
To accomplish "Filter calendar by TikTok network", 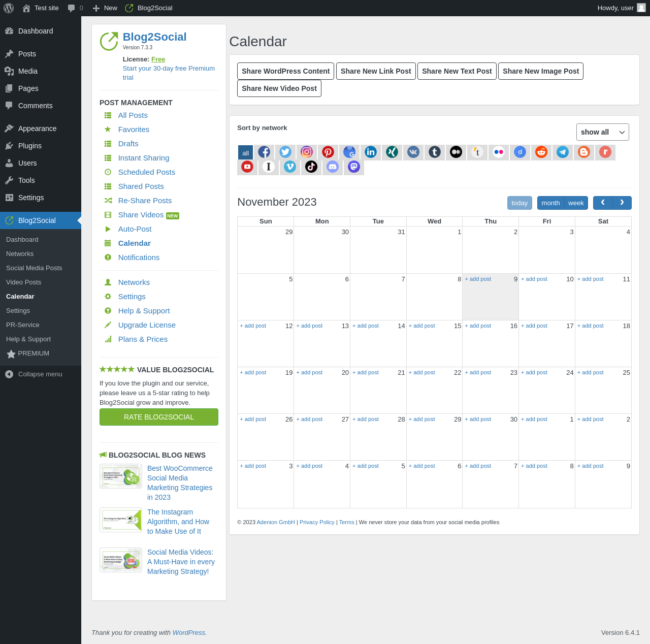I will coord(311,167).
